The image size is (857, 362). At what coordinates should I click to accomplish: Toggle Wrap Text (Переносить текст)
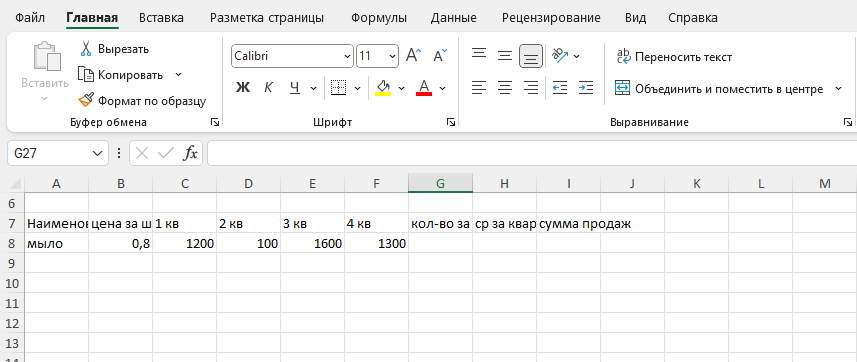[x=674, y=57]
